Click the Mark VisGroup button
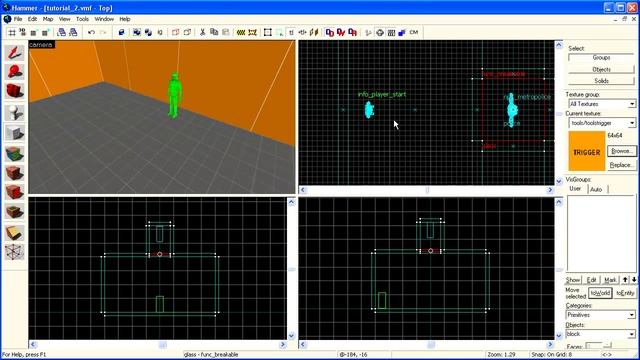 [610, 280]
